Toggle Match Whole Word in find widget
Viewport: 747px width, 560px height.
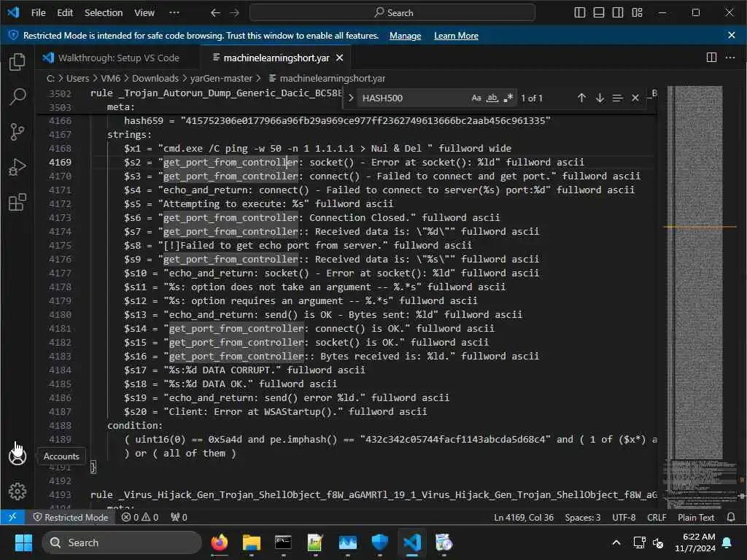[492, 98]
